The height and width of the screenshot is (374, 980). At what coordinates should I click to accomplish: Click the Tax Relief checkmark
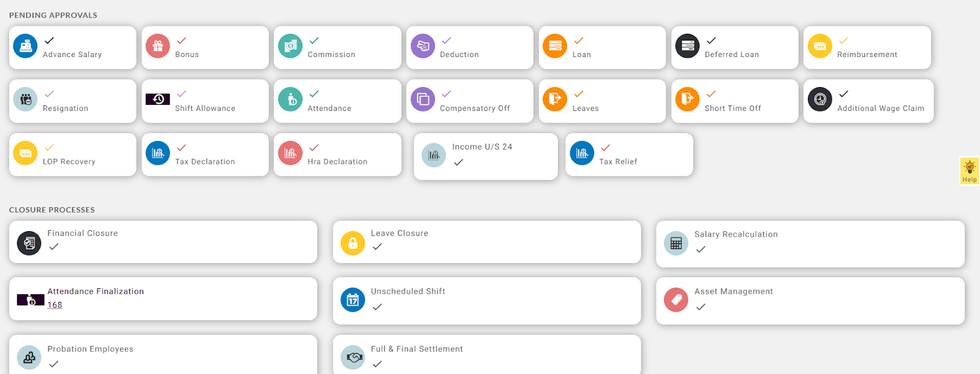pyautogui.click(x=605, y=148)
